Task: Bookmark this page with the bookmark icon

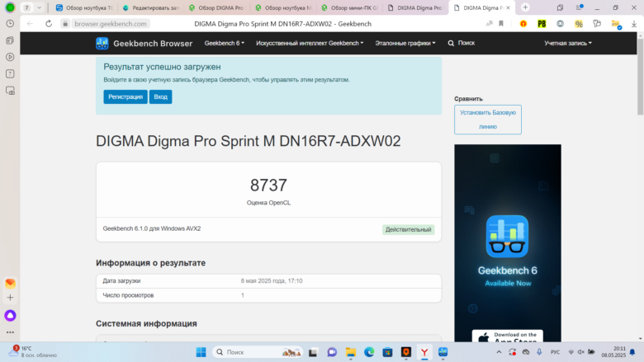Action: 501,24
